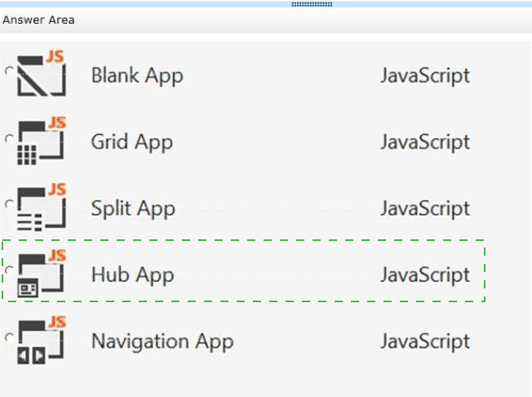
Task: Click the Grid App template icon
Action: (42, 140)
